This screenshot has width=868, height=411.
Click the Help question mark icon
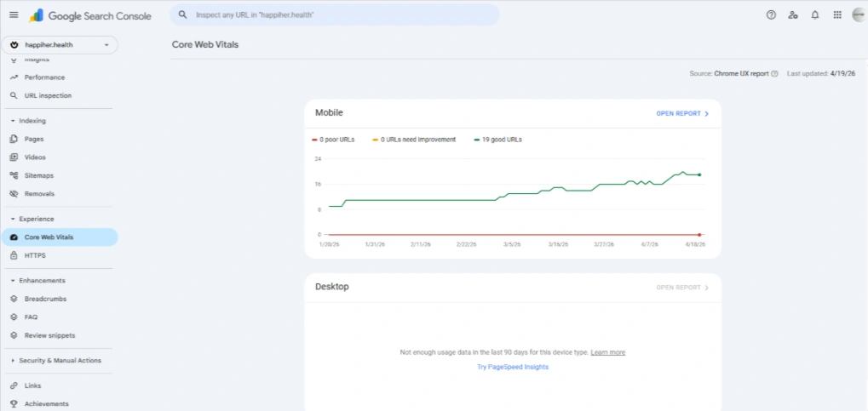coord(771,15)
